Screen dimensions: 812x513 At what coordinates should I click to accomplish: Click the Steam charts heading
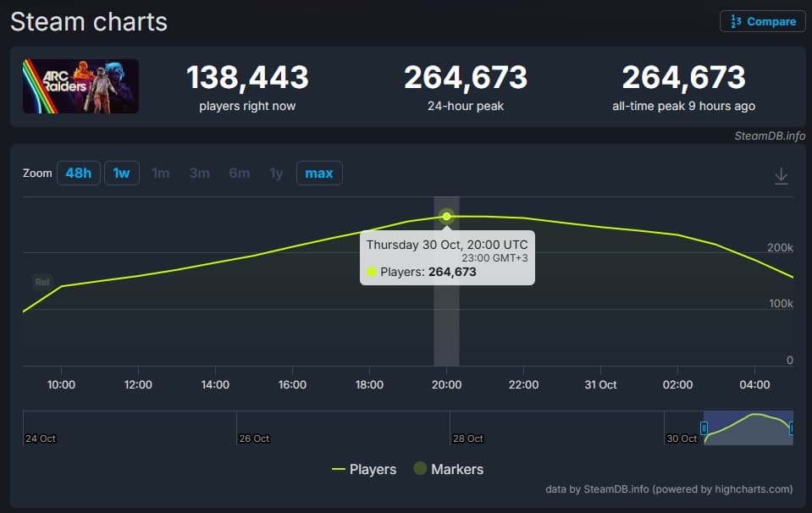tap(89, 22)
